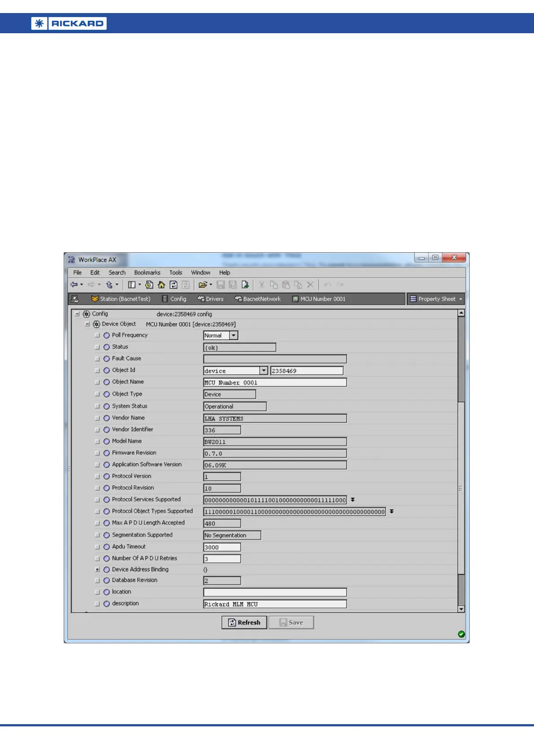
Task: Click the WorkPlace AX title bar icon
Action: pos(72,259)
